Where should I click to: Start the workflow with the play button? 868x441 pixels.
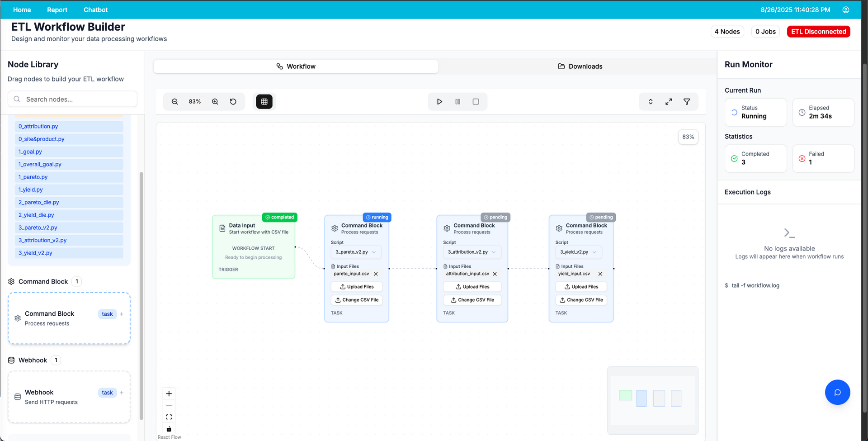pyautogui.click(x=439, y=102)
